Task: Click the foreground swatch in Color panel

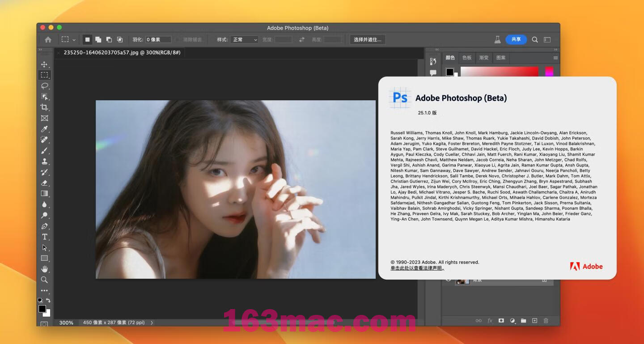Action: click(x=450, y=72)
